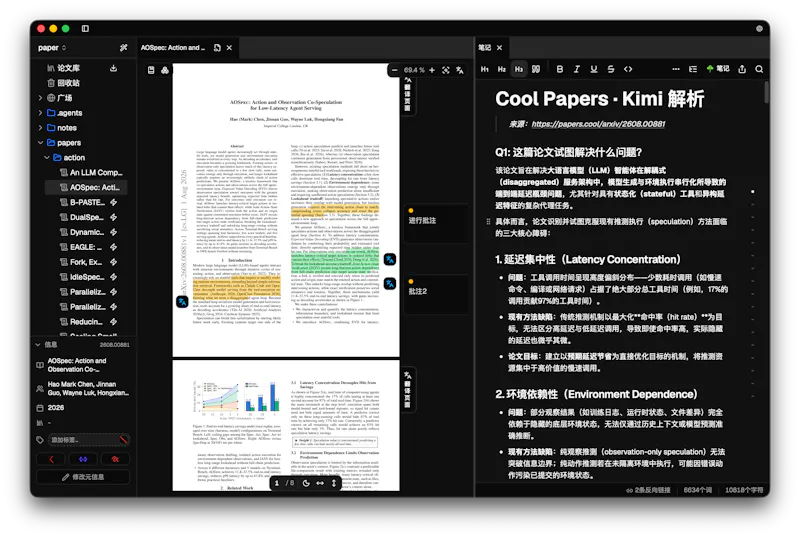Apply H2 heading format
The height and width of the screenshot is (537, 800).
502,69
